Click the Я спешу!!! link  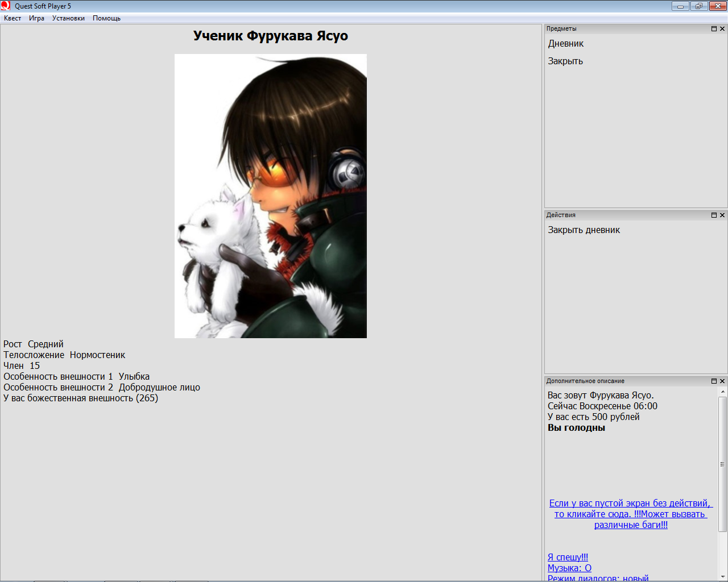click(x=568, y=557)
